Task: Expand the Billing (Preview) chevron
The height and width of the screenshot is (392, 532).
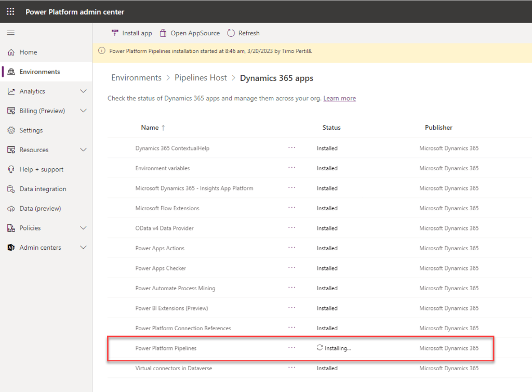Action: coord(83,111)
